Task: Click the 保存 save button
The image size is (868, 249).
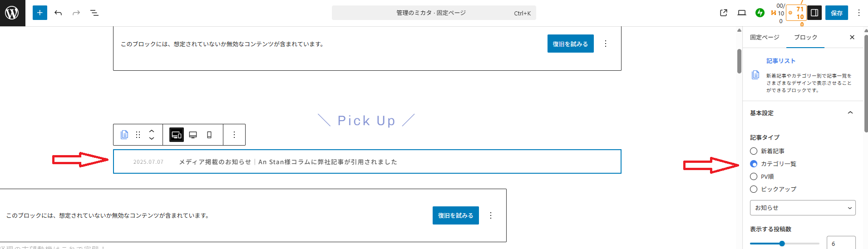Action: (837, 13)
